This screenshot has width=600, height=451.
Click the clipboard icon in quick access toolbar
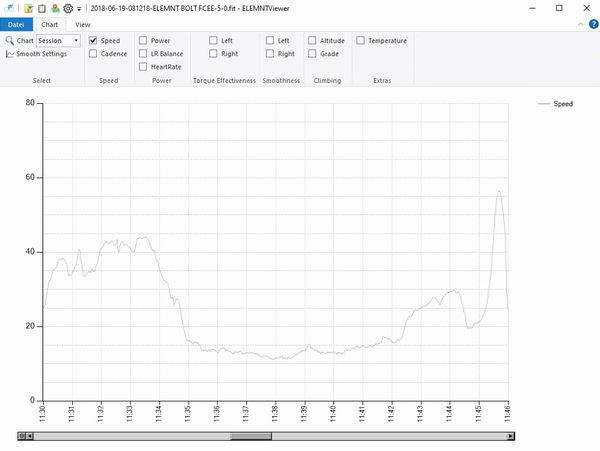[x=42, y=8]
